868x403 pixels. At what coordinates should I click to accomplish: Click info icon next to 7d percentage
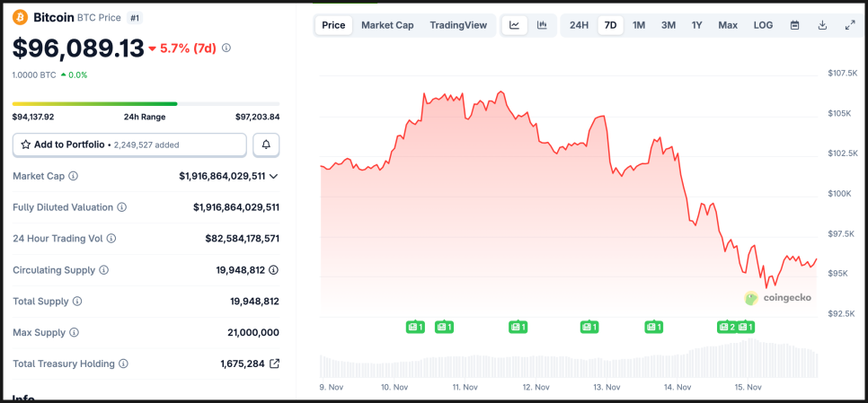coord(226,48)
